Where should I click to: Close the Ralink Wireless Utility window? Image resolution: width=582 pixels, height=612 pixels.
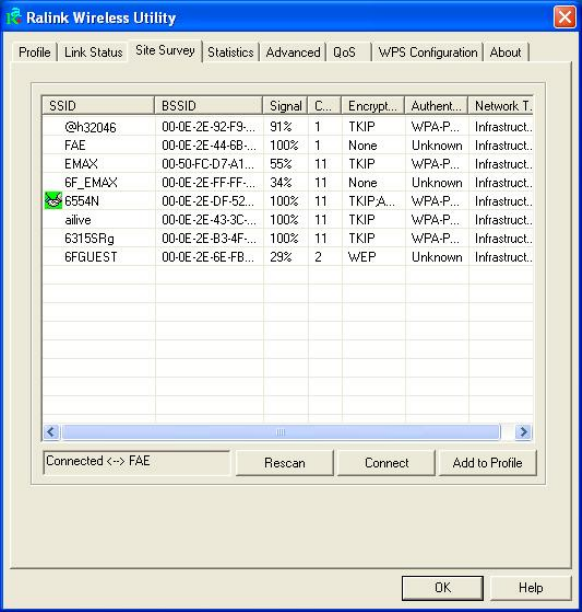[x=564, y=17]
